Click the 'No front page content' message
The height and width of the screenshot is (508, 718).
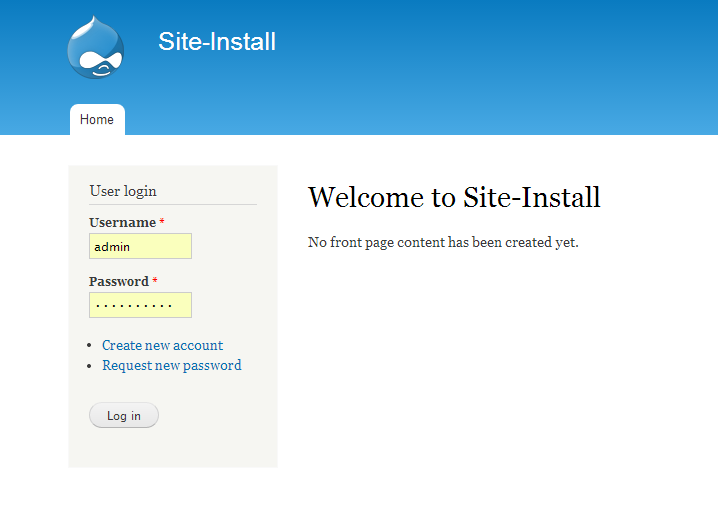click(x=443, y=242)
